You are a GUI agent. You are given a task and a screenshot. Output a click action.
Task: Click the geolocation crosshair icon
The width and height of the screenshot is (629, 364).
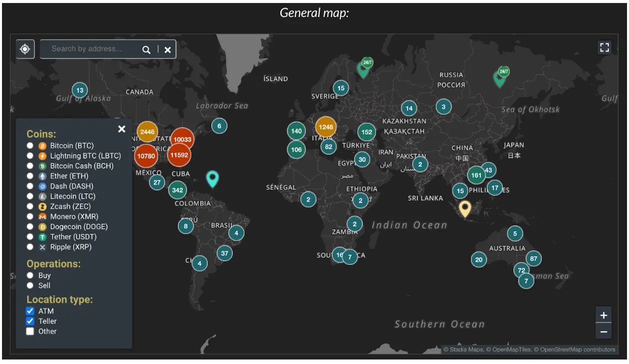25,49
